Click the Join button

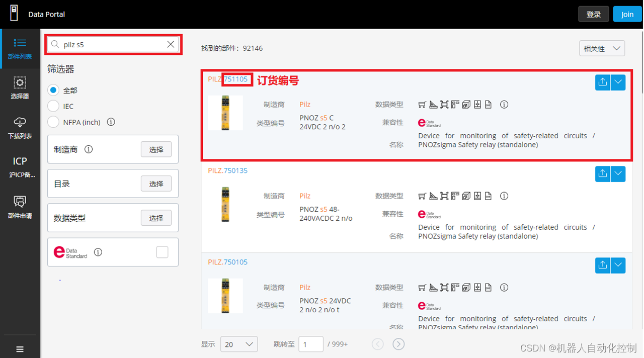click(627, 14)
